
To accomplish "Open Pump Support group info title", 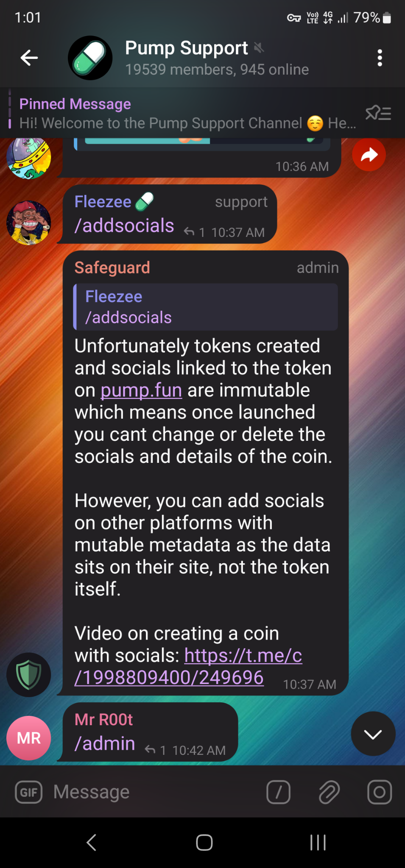I will point(187,48).
